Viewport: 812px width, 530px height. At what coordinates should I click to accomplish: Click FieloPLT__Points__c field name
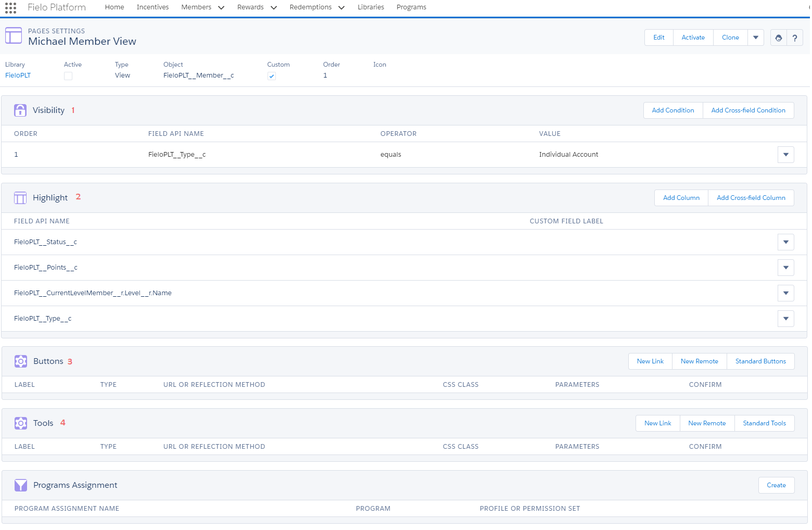tap(46, 268)
